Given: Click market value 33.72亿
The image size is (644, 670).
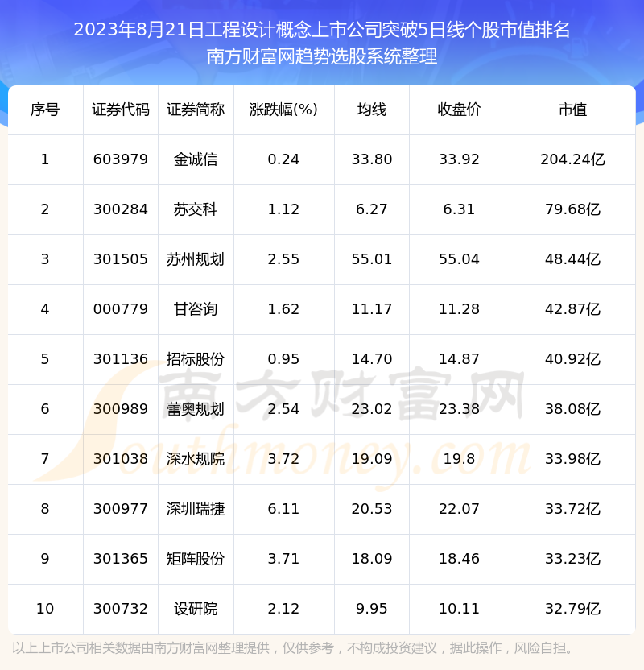Looking at the screenshot, I should (572, 509).
